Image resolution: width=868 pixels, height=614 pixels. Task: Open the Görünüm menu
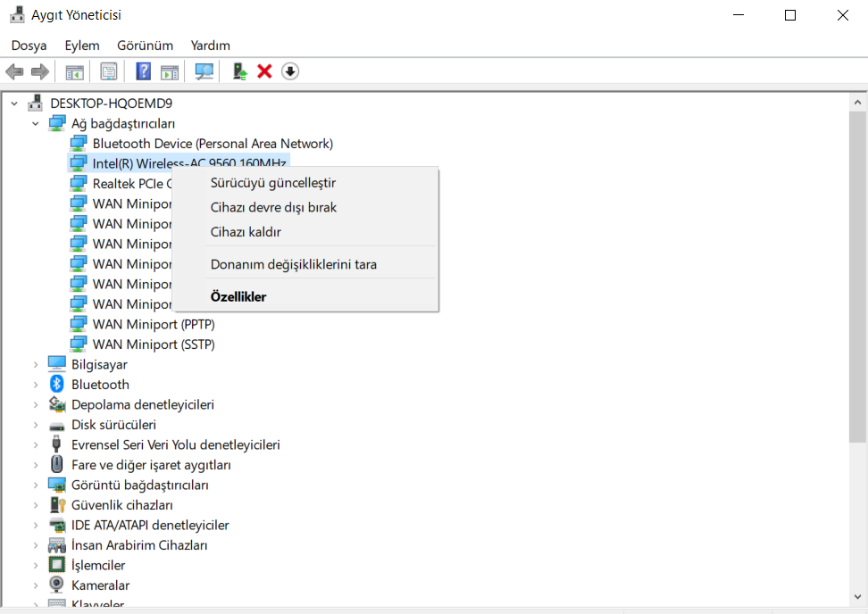coord(144,45)
